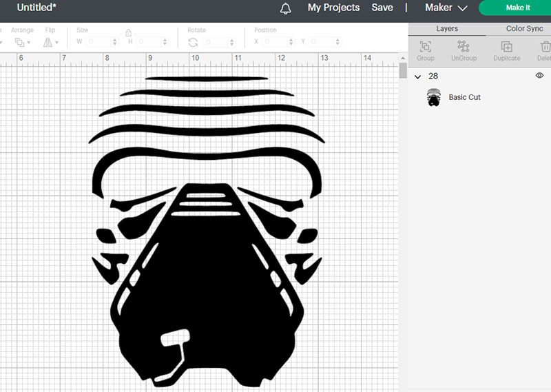Click the Position Y input field
551x392 pixels.
point(322,42)
